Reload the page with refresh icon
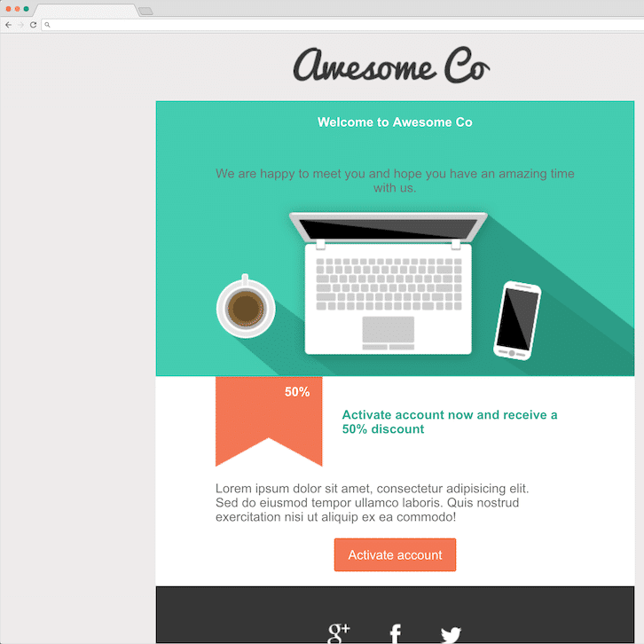Viewport: 644px width, 644px height. [x=34, y=25]
